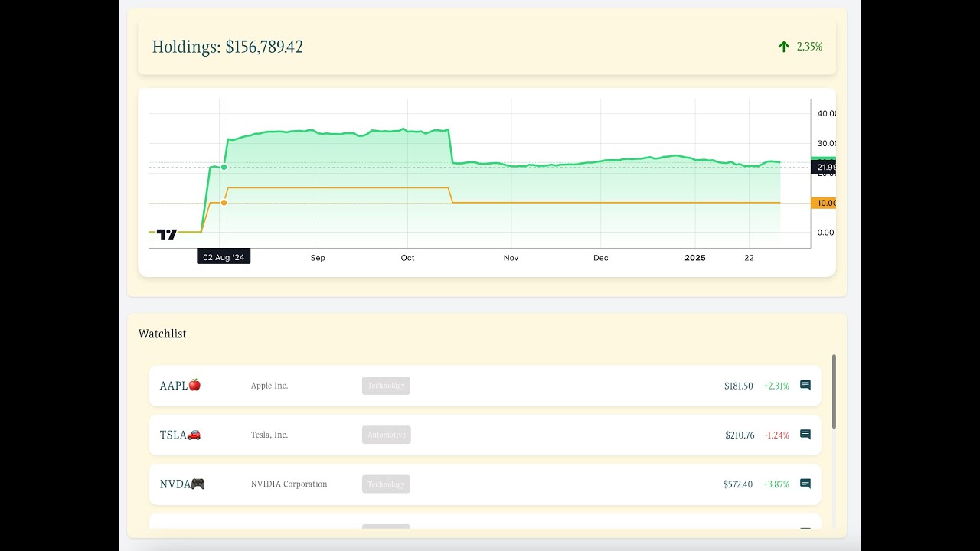Viewport: 980px width, 551px height.
Task: Click the Watchlist scrollbar thumb
Action: point(834,392)
